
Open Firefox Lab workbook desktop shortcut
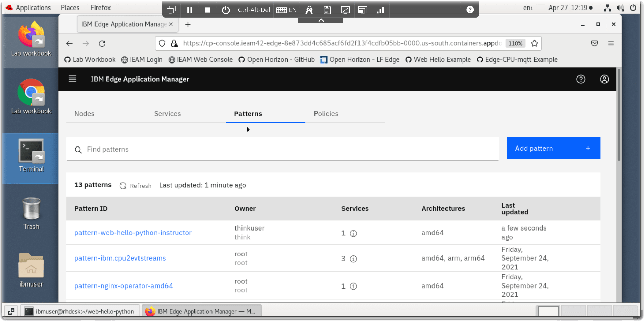[31, 39]
